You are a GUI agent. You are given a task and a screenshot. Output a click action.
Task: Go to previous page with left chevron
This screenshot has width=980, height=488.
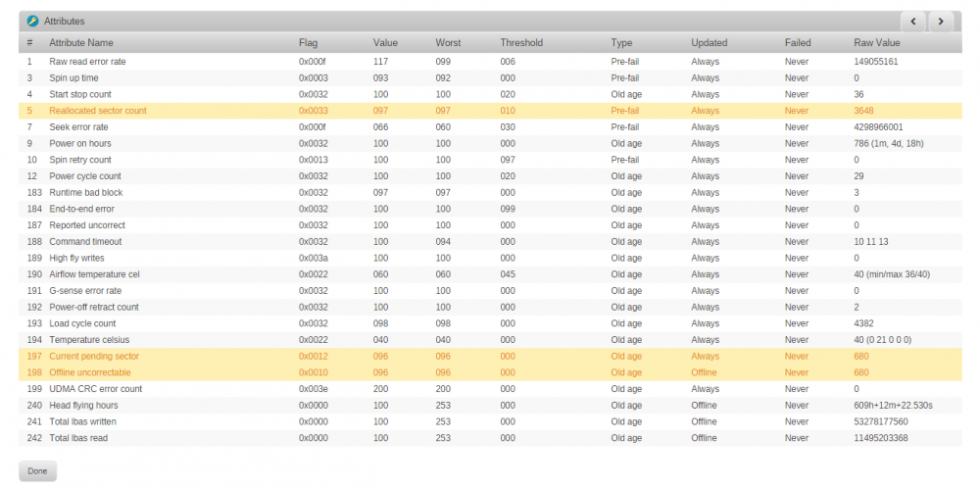pyautogui.click(x=913, y=22)
